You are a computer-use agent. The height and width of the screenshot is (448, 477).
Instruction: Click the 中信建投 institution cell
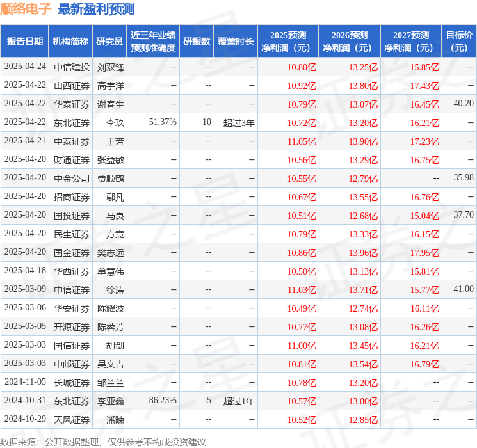(72, 67)
